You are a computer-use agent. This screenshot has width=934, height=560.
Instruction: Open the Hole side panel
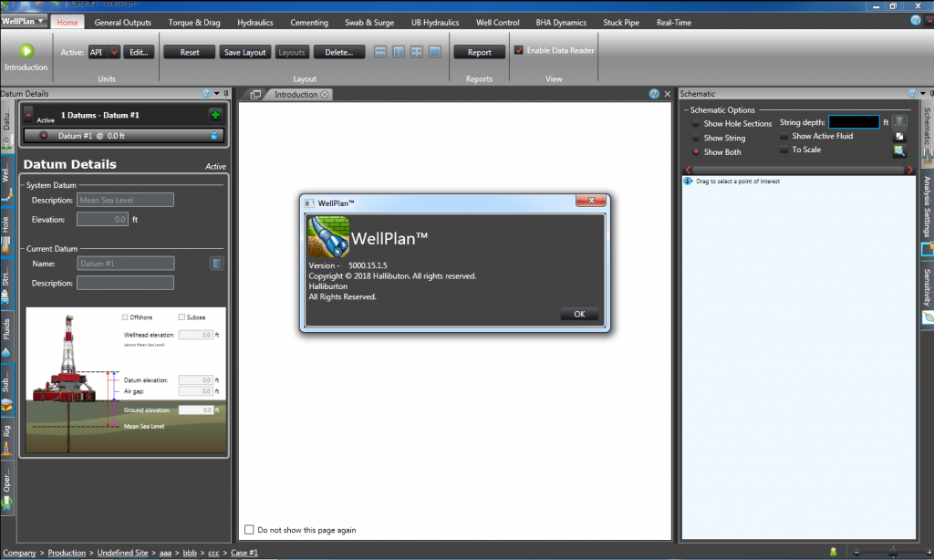pos(6,233)
